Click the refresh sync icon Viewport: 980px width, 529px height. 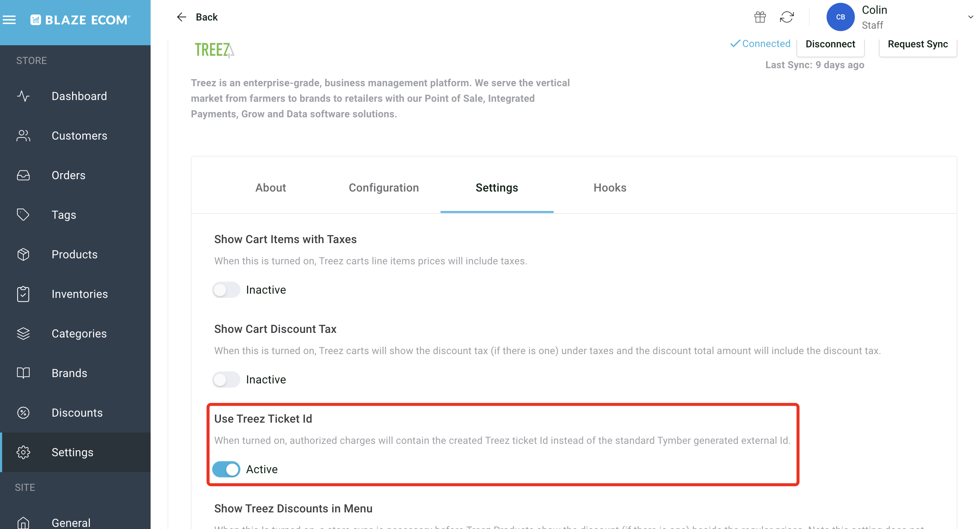click(x=787, y=17)
